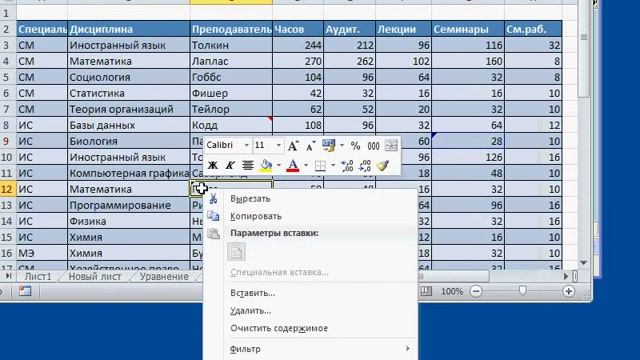Click vertical scrollbar down arrow
Viewport: 640px width, 360px height.
click(x=584, y=263)
